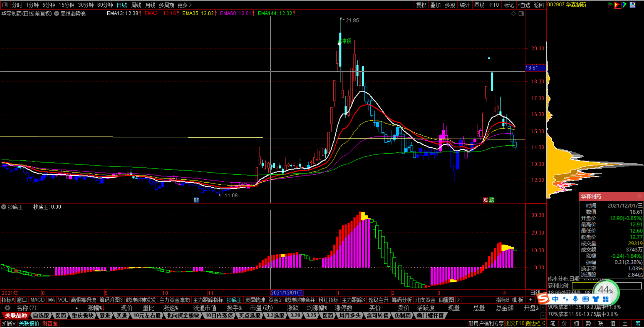The height and width of the screenshot is (328, 644).
Task: Click the 复权 button
Action: tap(421, 5)
